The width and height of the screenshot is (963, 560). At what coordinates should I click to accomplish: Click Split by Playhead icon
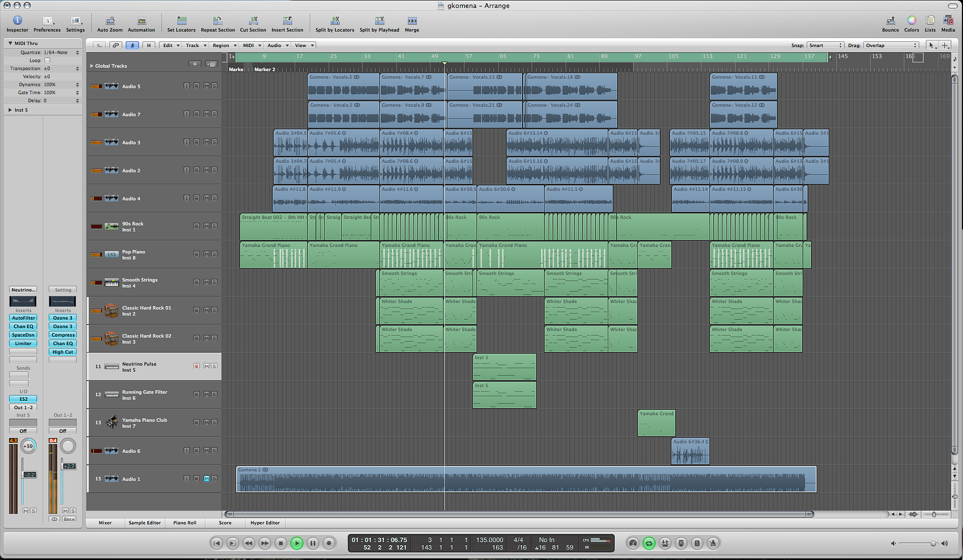(380, 21)
